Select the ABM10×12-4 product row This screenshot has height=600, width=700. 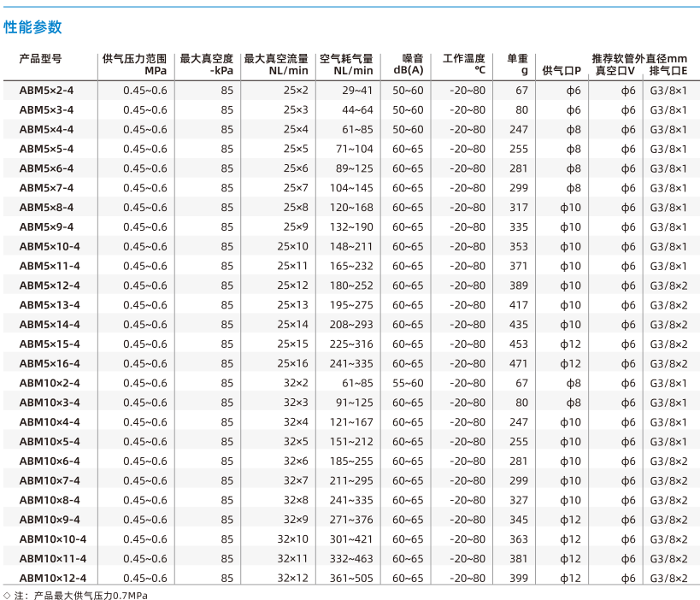click(x=352, y=578)
